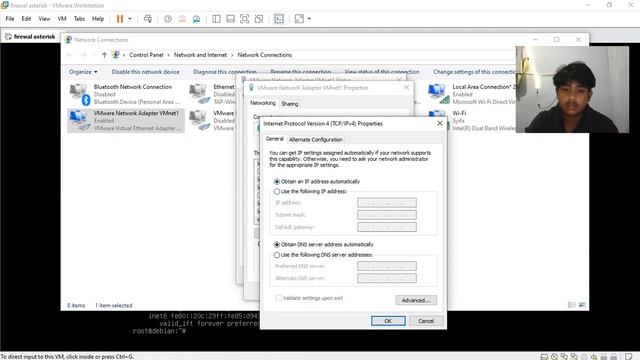Viewport: 640px width, 360px height.
Task: Click the hard disk status bar icon
Action: point(544,357)
